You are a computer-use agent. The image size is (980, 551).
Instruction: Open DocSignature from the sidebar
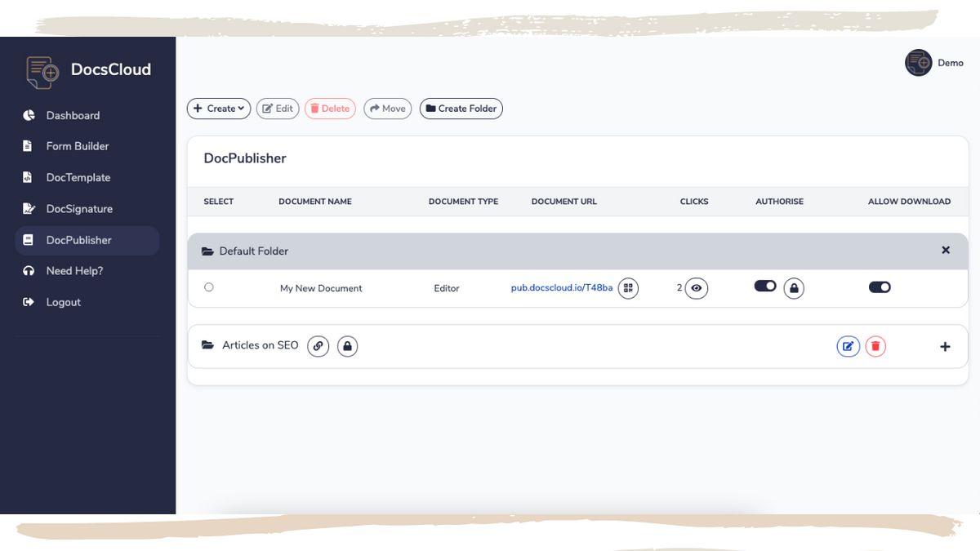point(79,209)
